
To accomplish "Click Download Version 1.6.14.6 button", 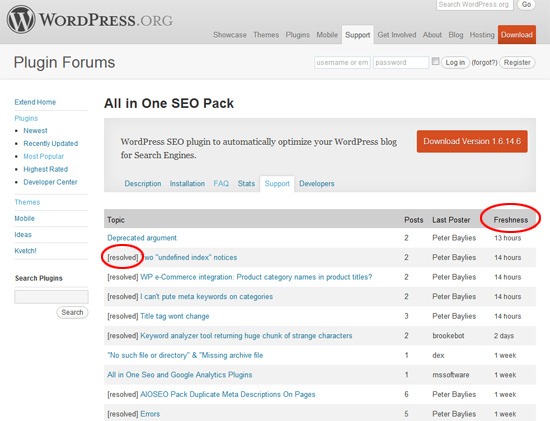I will click(472, 141).
